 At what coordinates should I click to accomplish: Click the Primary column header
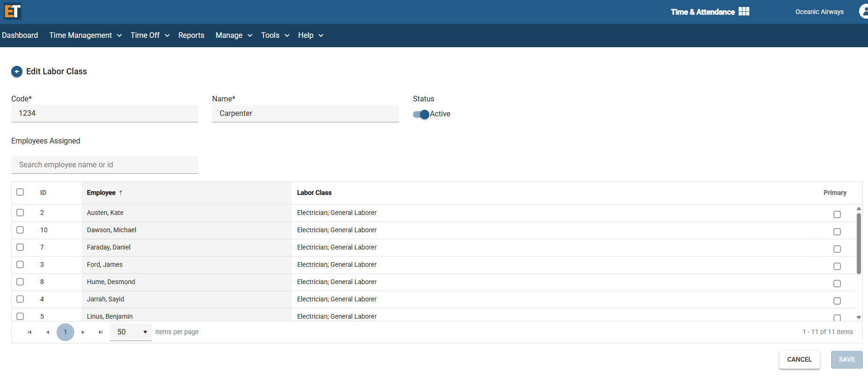(835, 193)
